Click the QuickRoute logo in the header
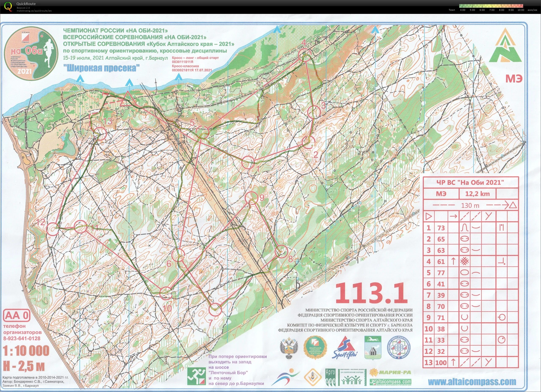The width and height of the screenshot is (541, 392). pos(8,6)
